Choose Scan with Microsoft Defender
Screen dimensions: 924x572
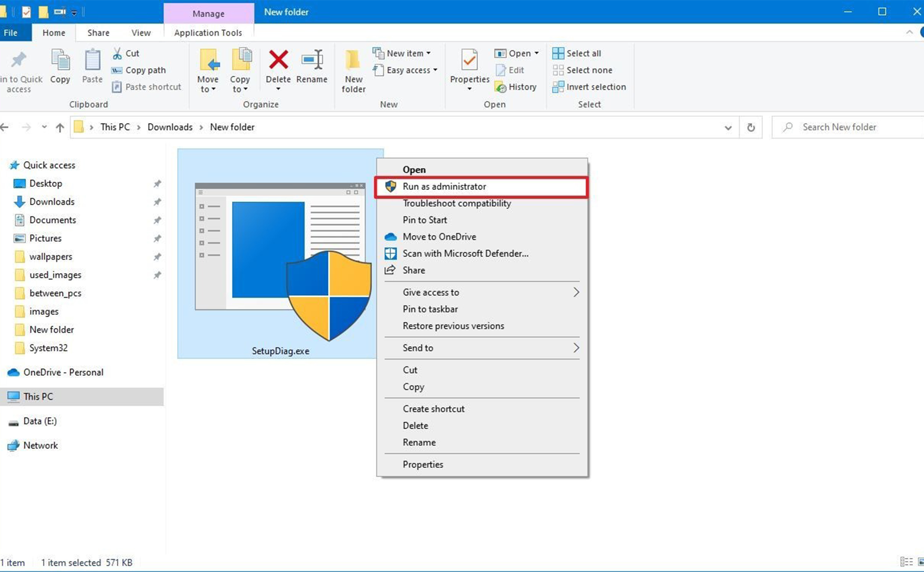(465, 254)
